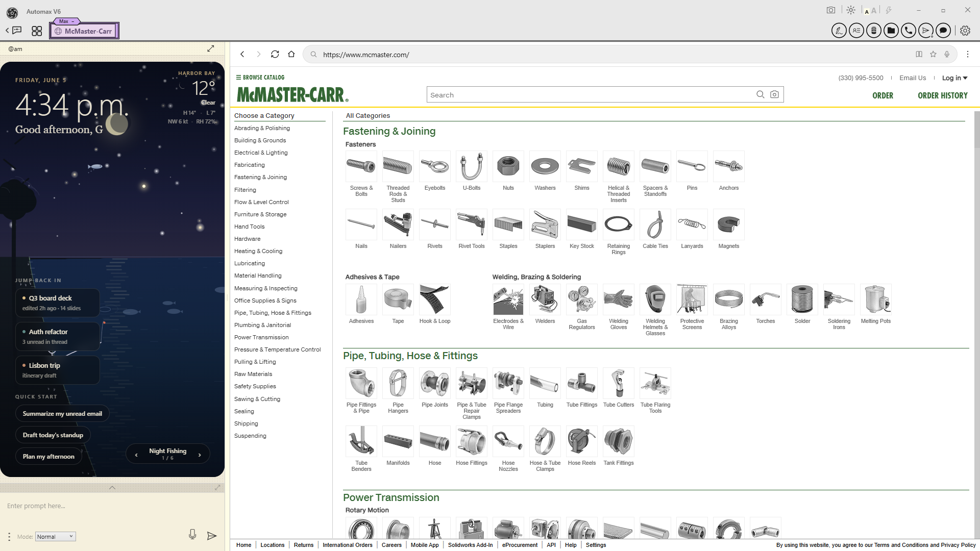Open the Log in dropdown
Image resolution: width=980 pixels, height=551 pixels.
954,78
